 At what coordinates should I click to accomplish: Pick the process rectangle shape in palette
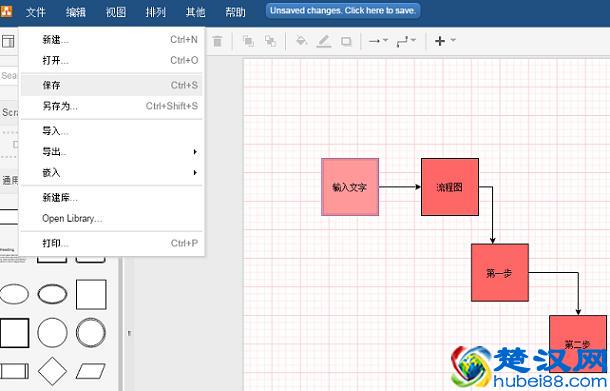pos(14,371)
